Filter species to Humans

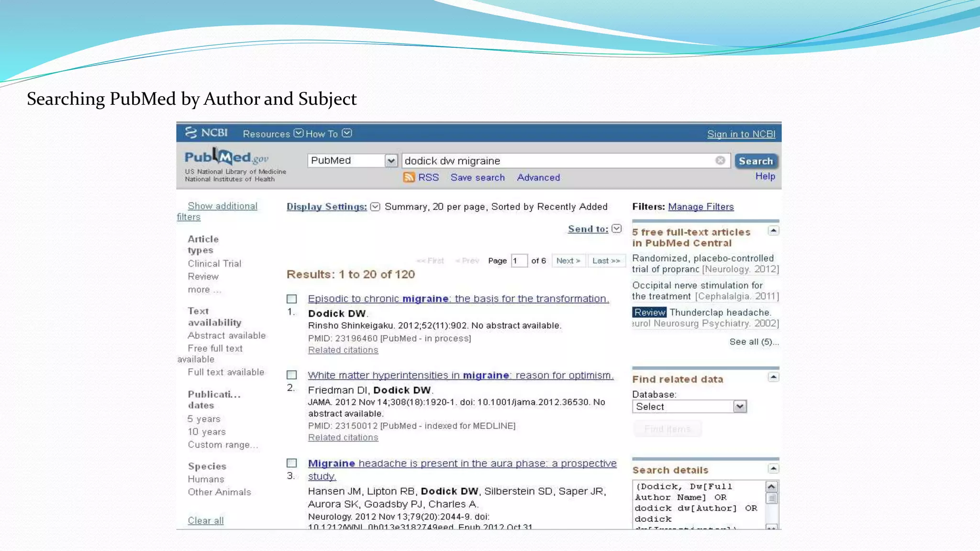point(206,479)
